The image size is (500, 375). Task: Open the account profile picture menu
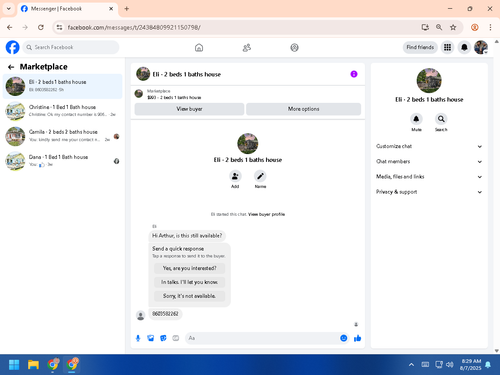click(x=481, y=47)
